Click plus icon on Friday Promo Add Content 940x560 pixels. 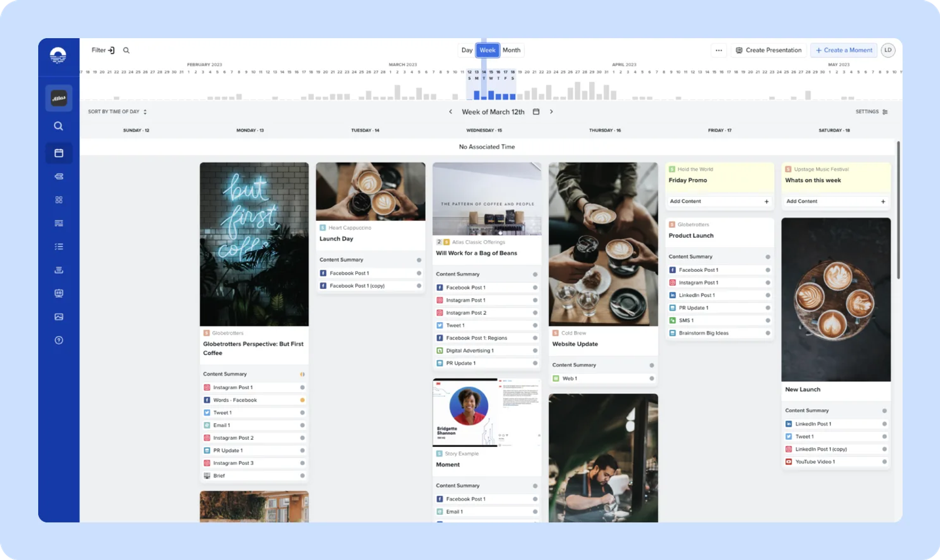coord(766,201)
